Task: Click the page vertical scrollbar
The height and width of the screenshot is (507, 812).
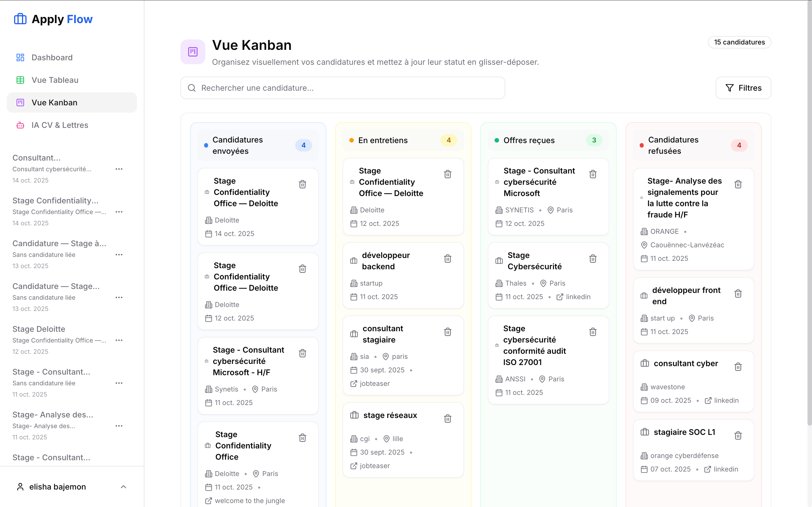Action: tap(809, 215)
